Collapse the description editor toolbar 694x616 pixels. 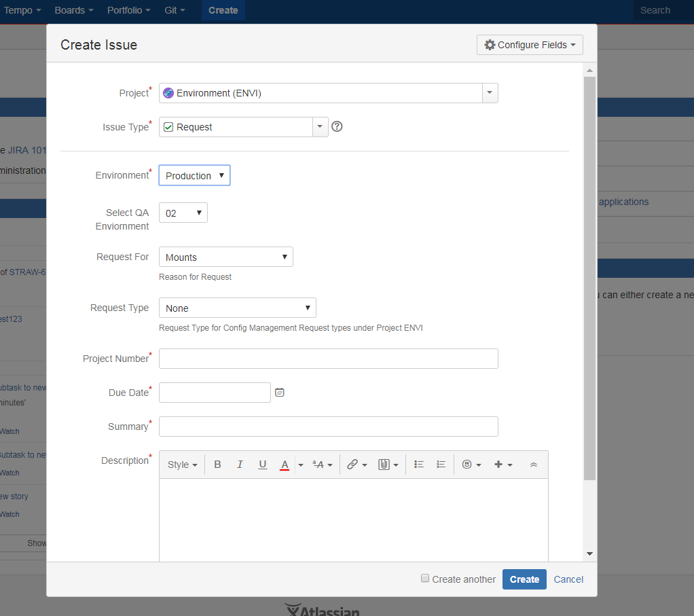point(534,465)
